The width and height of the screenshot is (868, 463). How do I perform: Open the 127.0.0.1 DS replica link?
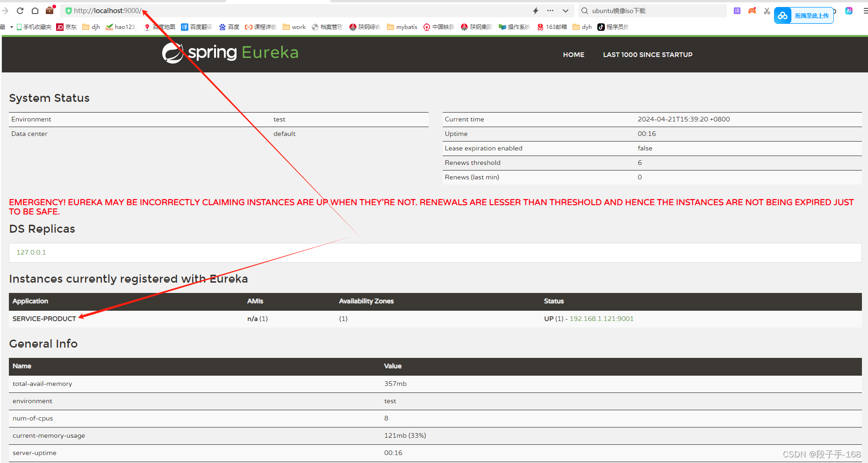(31, 252)
